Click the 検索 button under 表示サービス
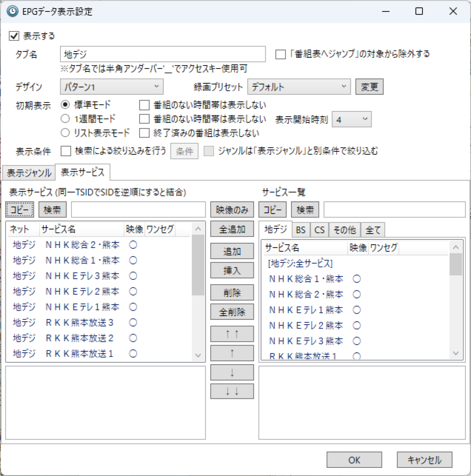Image resolution: width=471 pixels, height=476 pixels. [x=52, y=209]
